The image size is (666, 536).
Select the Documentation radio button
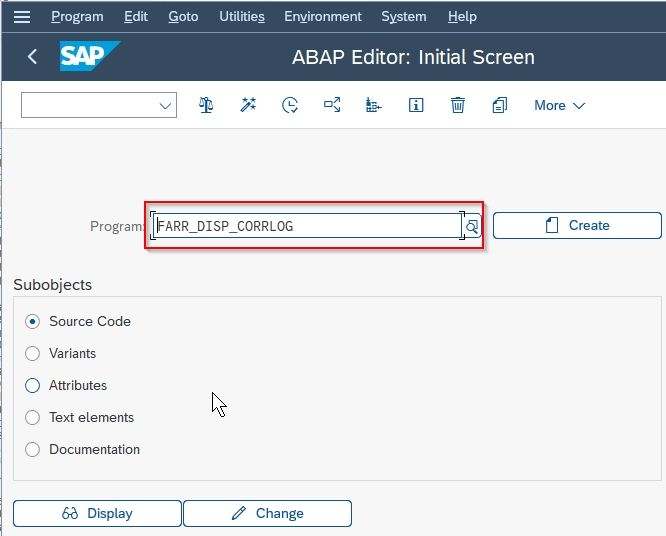32,449
